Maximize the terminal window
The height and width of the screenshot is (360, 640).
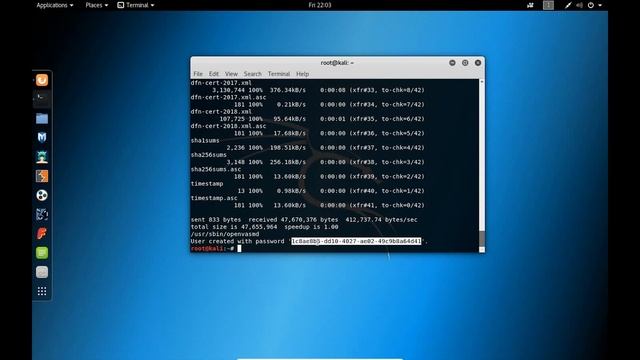(x=465, y=63)
